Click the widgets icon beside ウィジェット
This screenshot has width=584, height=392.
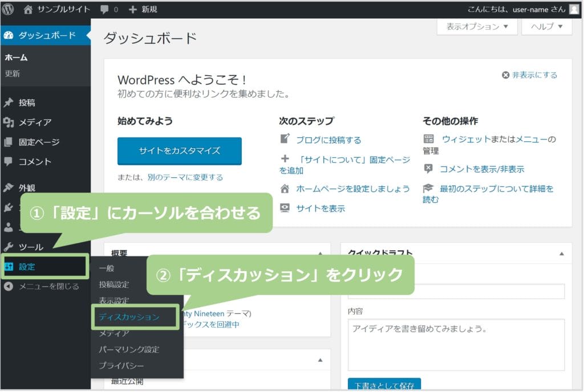click(429, 139)
